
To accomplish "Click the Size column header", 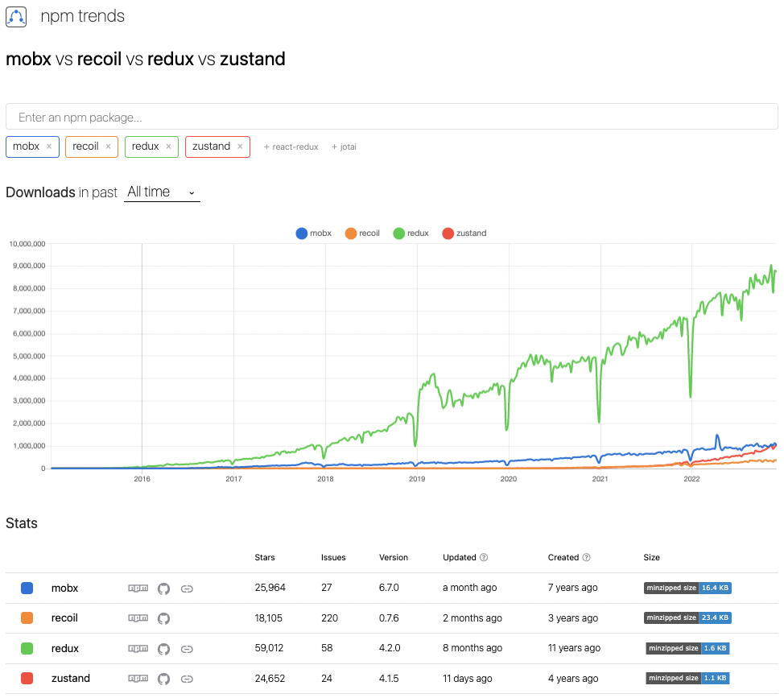I will 651,557.
